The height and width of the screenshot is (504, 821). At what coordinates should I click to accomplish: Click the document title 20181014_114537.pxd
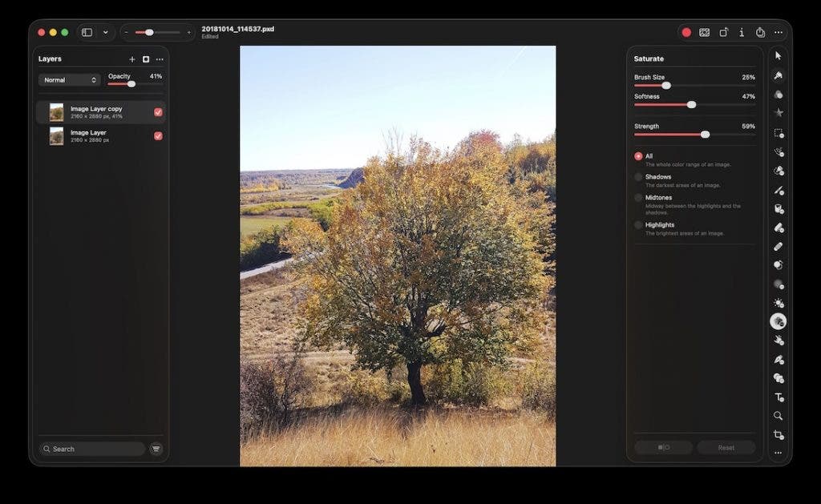pyautogui.click(x=237, y=29)
